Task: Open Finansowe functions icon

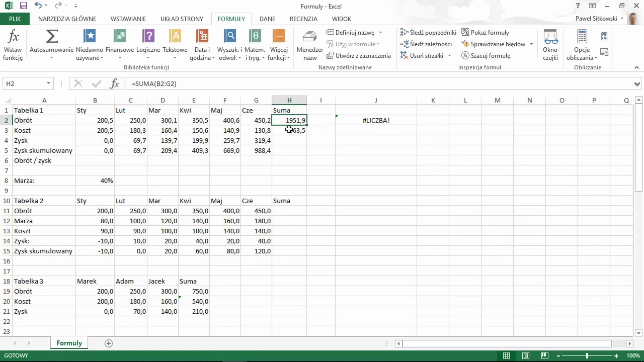Action: point(120,37)
